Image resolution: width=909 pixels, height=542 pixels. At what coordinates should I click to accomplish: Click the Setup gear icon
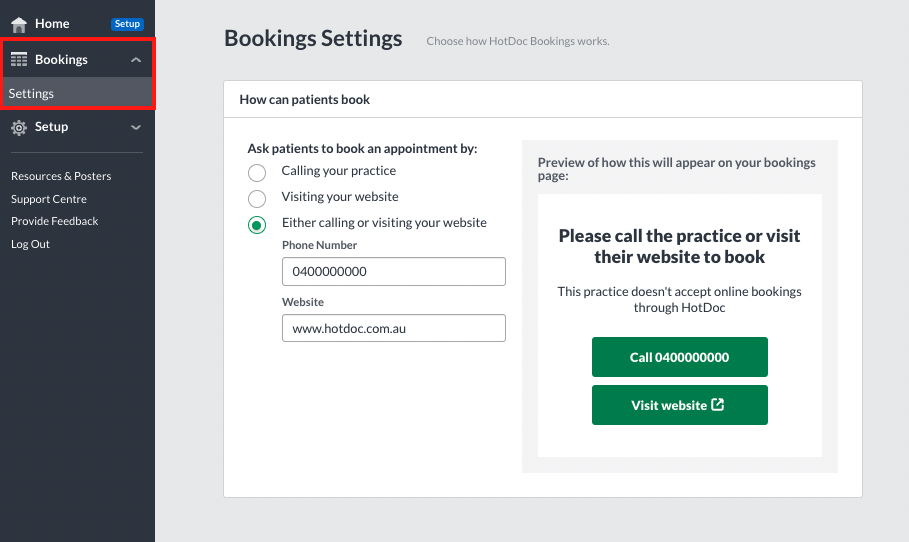point(19,128)
